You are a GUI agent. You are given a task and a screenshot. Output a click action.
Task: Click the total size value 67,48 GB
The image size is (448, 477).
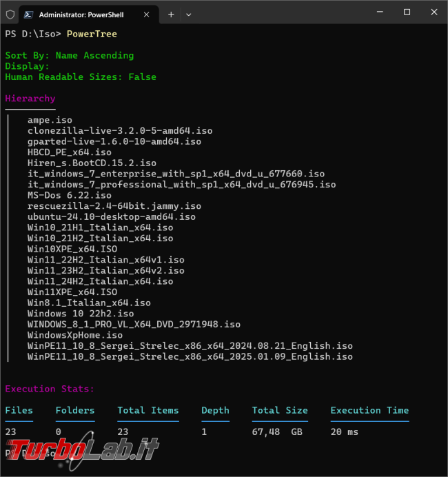click(277, 432)
